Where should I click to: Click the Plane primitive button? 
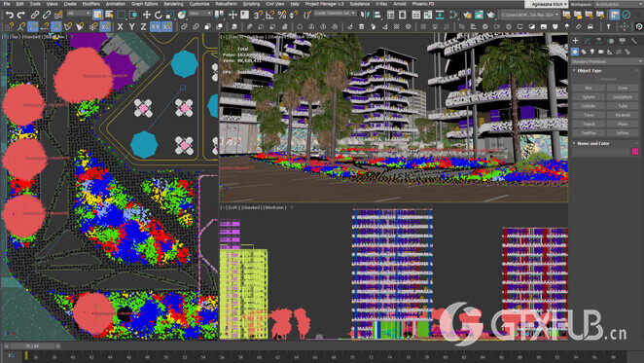click(x=623, y=124)
